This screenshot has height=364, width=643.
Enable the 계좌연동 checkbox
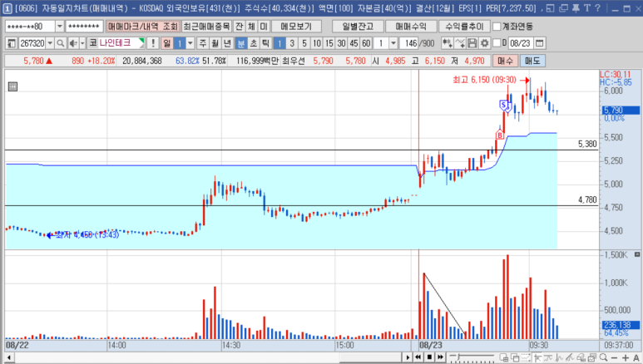coord(497,27)
